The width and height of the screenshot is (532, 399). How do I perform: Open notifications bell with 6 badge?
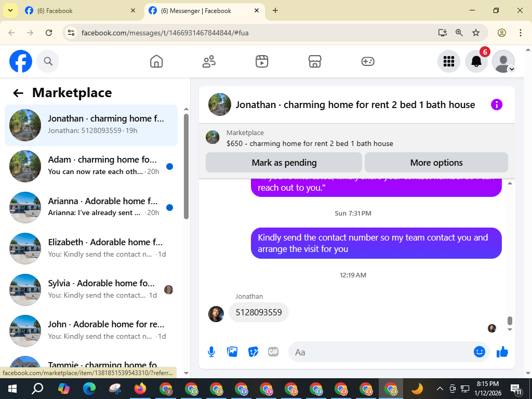coord(476,61)
